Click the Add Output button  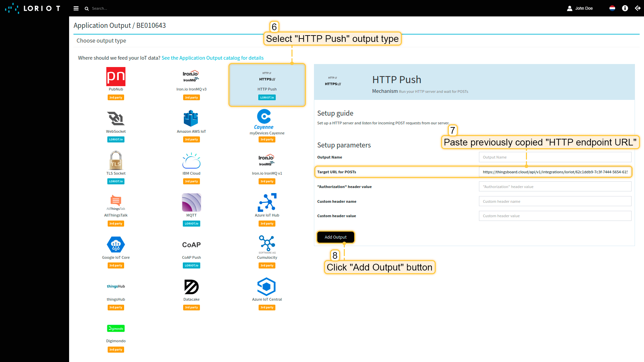(x=335, y=237)
